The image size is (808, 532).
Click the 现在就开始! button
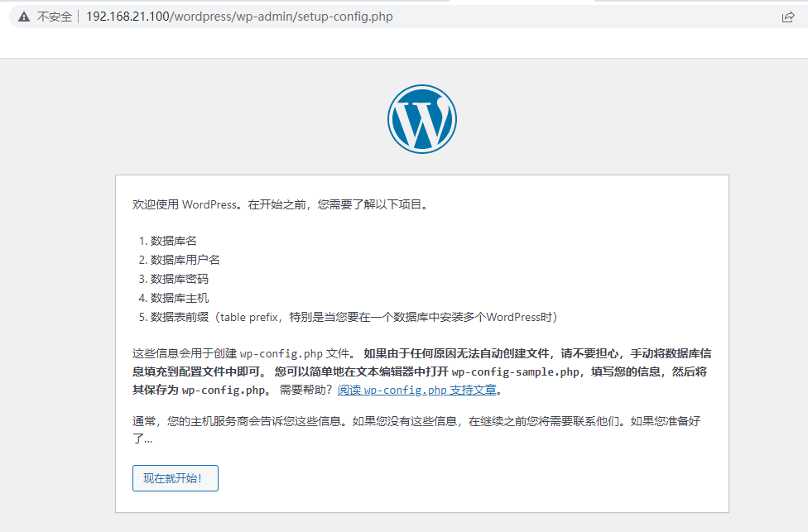[x=176, y=478]
